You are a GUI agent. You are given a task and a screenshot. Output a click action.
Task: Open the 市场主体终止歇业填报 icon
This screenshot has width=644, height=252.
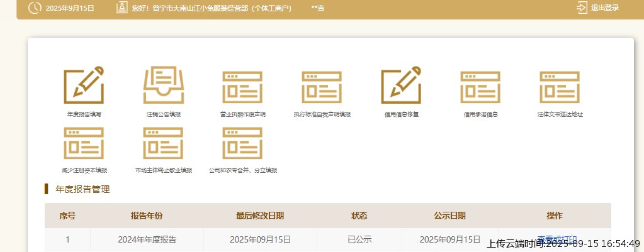point(164,143)
